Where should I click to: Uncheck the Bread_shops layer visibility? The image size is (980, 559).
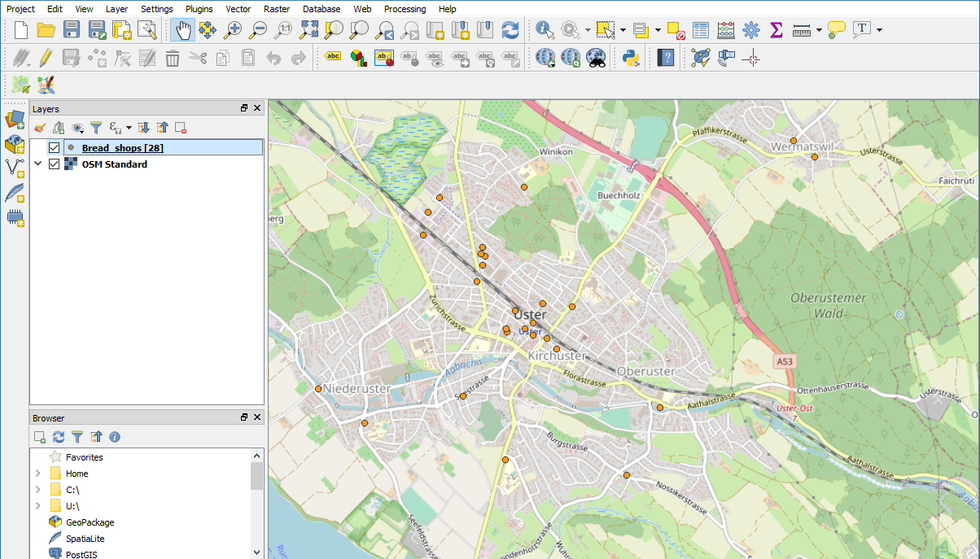(54, 147)
